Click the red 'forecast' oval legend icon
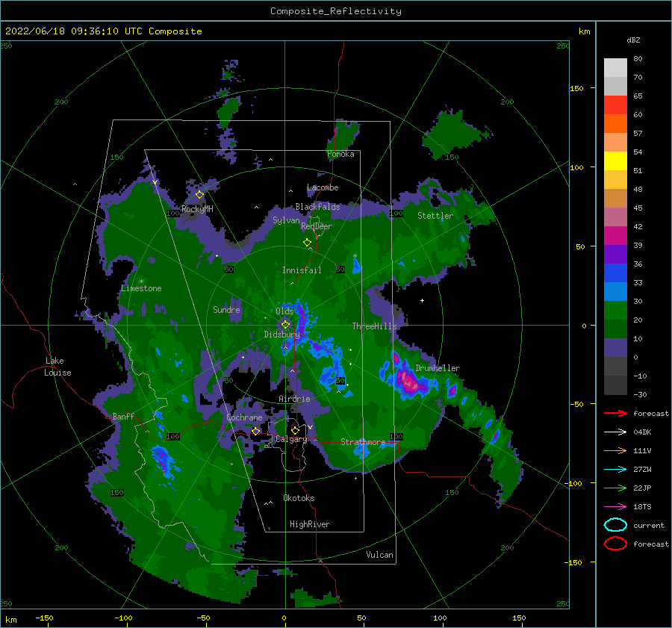 (x=615, y=544)
